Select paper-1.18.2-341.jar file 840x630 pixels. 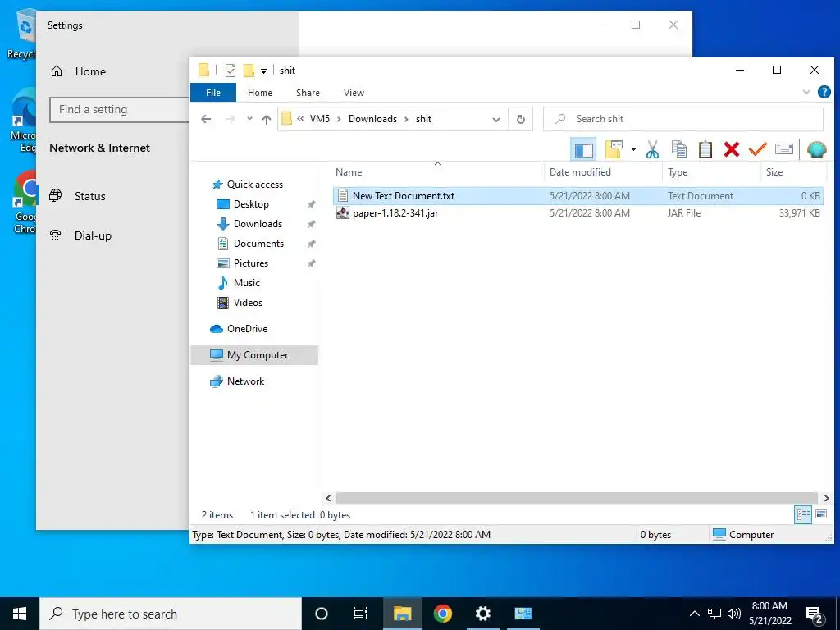[578, 213]
